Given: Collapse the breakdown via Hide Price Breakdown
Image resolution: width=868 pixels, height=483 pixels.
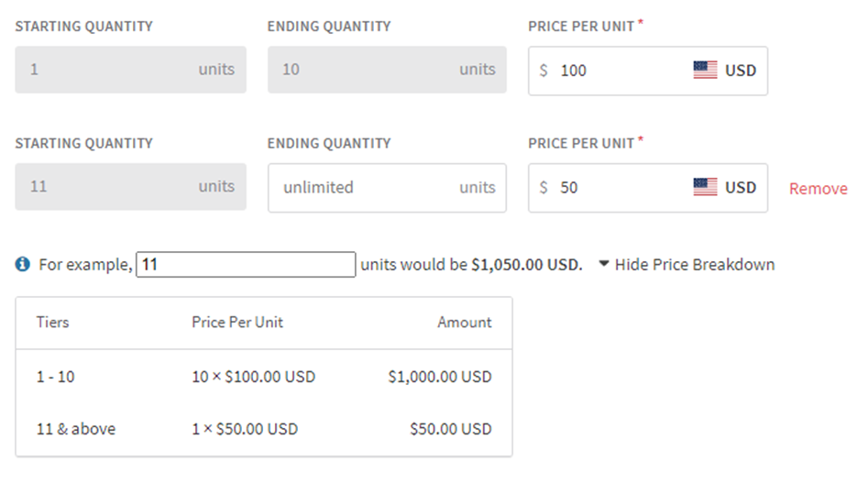Looking at the screenshot, I should coord(687,265).
